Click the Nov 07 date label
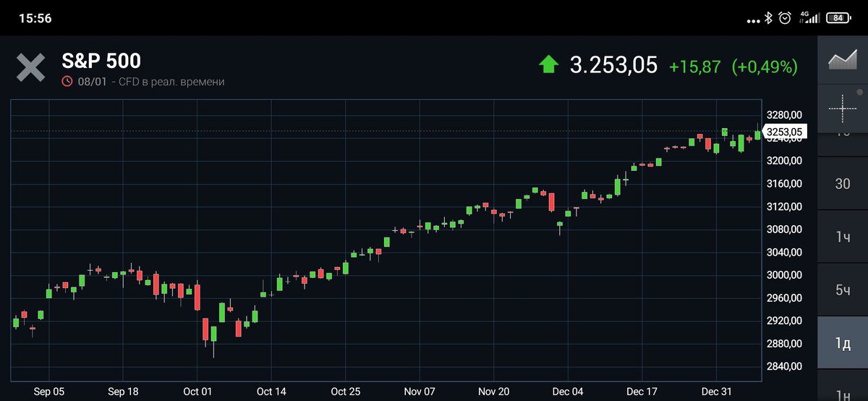This screenshot has height=401, width=868. tap(420, 391)
